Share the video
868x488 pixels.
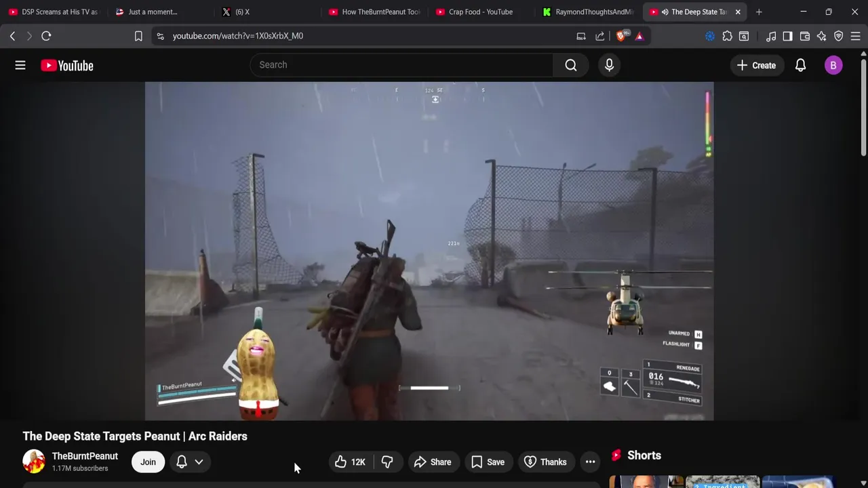pyautogui.click(x=433, y=462)
